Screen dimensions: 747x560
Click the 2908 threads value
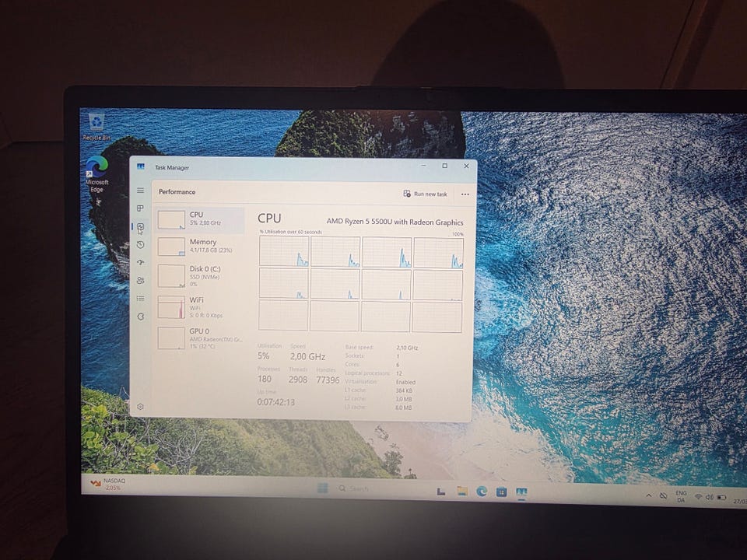[x=298, y=380]
